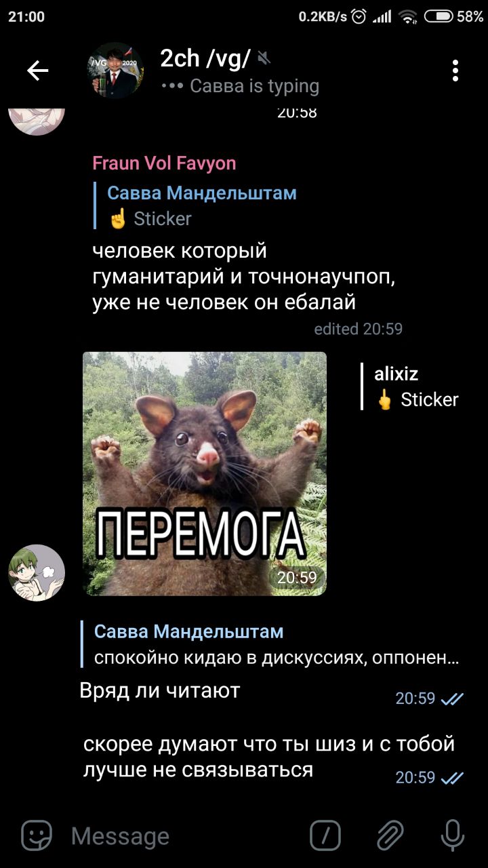Tap the partially visible avatar at top
The width and height of the screenshot is (488, 868).
point(37,121)
